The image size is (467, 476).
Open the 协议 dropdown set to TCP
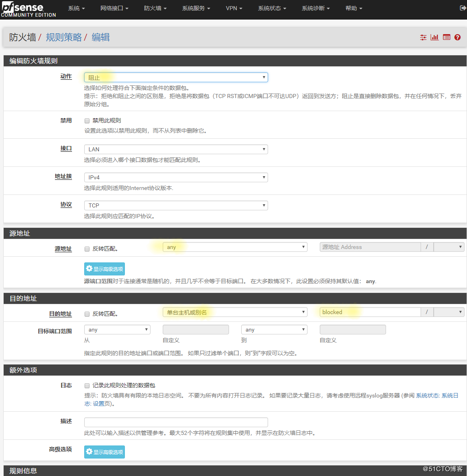point(176,205)
